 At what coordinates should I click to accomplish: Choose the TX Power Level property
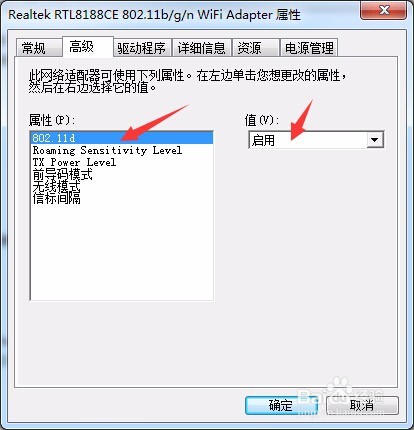(122, 162)
